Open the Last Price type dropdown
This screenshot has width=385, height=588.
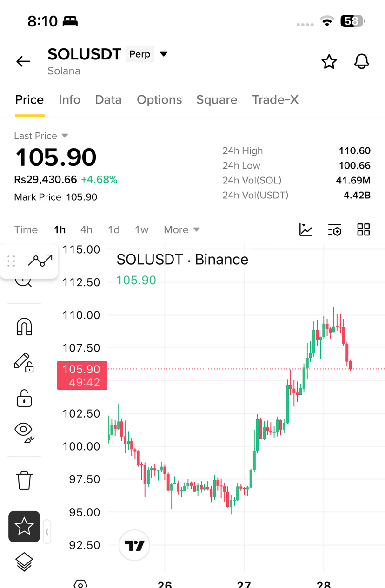coord(65,136)
